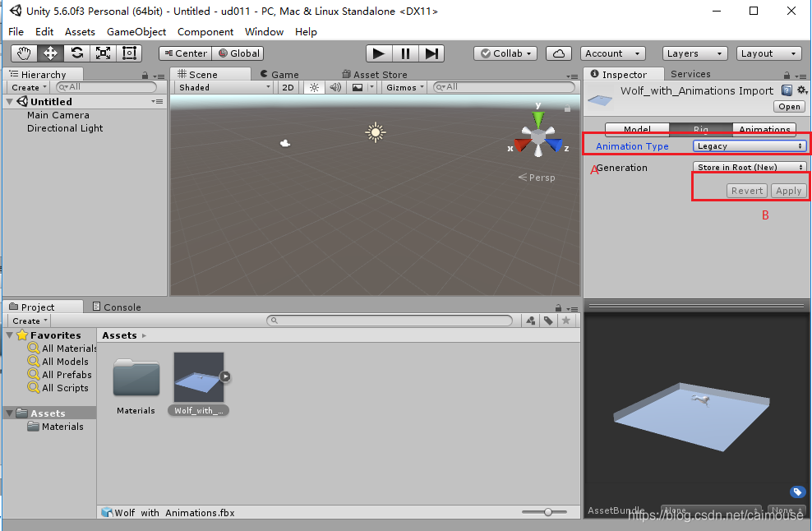The height and width of the screenshot is (531, 812).
Task: Click the blue Z axis gizmo cone
Action: [x=554, y=145]
